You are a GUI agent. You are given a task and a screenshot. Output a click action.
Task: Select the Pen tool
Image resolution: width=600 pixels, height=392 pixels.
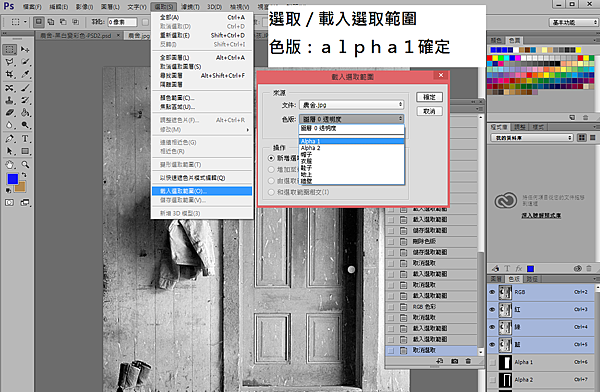10,139
